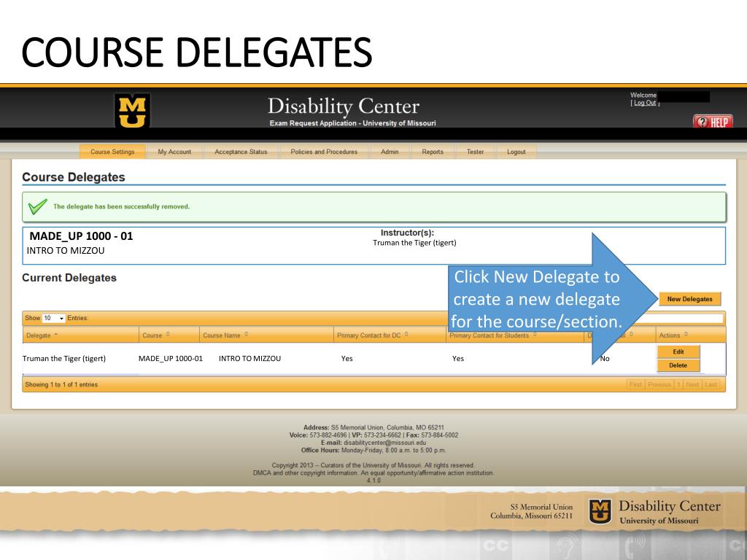747x560 pixels.
Task: Click the New Delegates button
Action: pyautogui.click(x=689, y=299)
